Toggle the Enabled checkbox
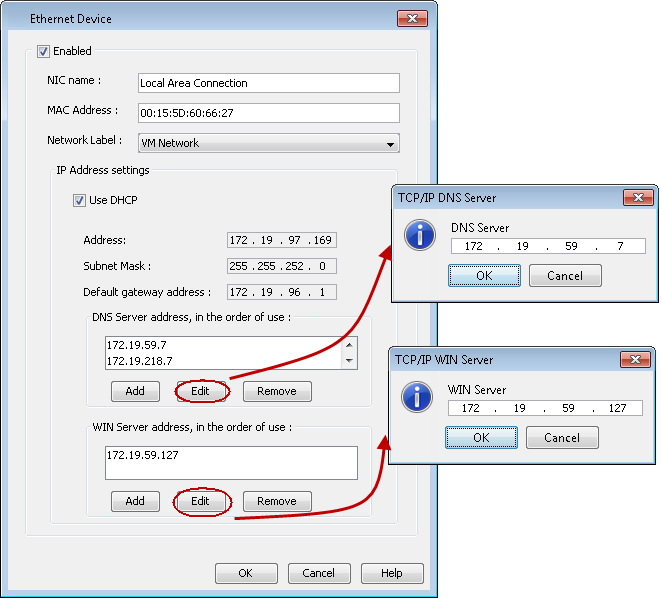 point(43,51)
